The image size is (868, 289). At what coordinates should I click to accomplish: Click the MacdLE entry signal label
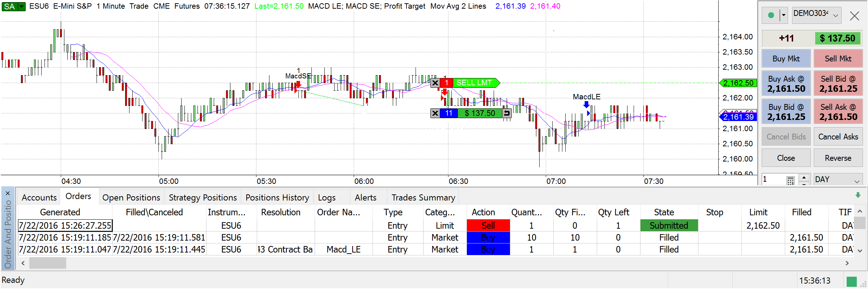click(x=586, y=97)
